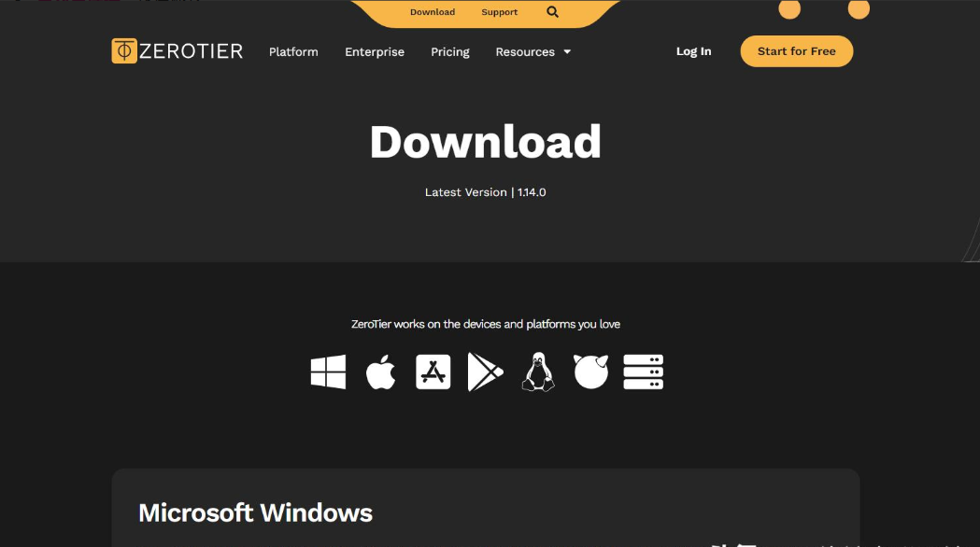Open the Platform menu item

(x=293, y=52)
